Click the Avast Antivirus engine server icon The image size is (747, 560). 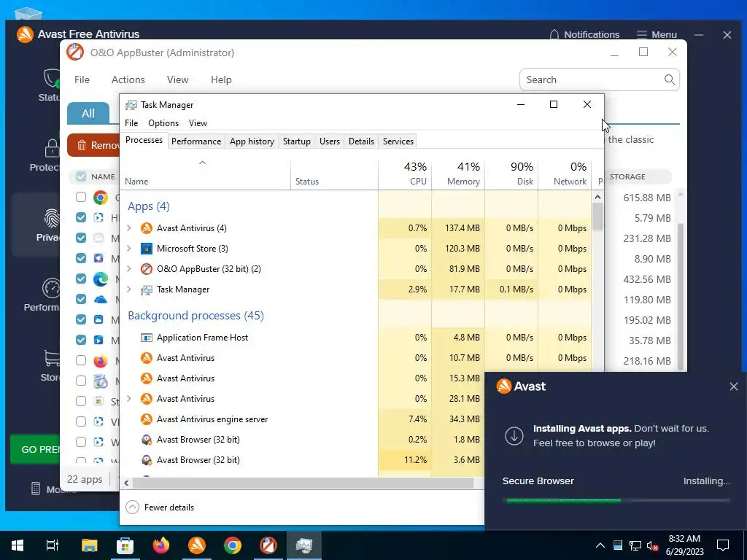click(146, 419)
